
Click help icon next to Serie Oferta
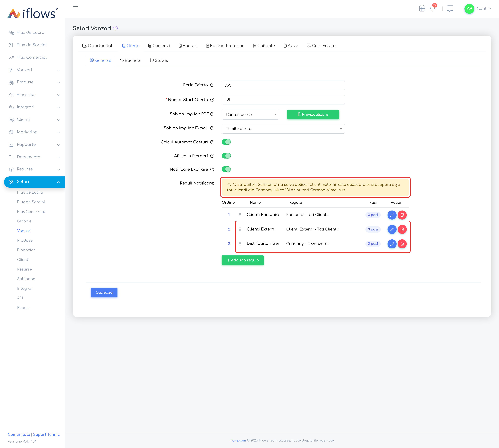tap(212, 85)
